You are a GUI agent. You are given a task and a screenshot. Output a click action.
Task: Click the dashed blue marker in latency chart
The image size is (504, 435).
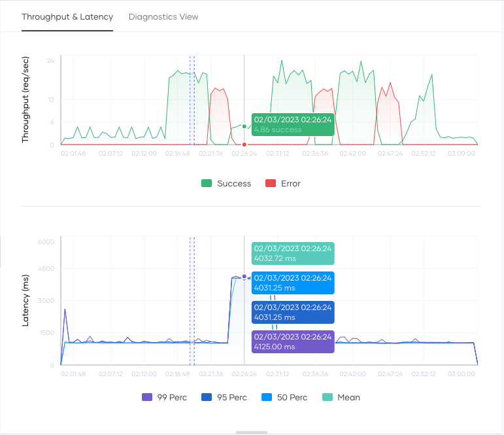coord(192,301)
